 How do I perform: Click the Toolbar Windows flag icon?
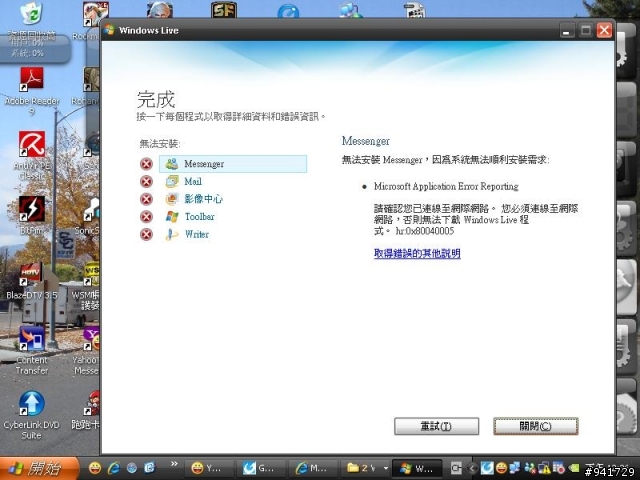tap(172, 217)
